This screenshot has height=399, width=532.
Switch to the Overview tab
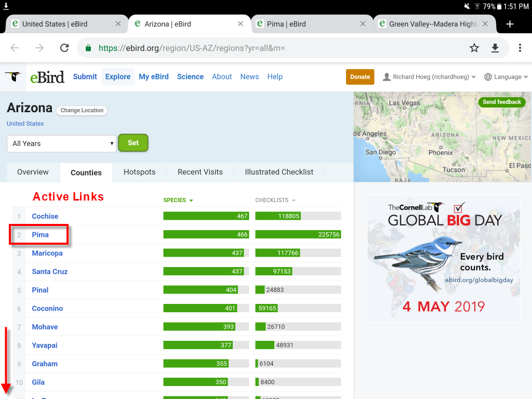coord(33,172)
